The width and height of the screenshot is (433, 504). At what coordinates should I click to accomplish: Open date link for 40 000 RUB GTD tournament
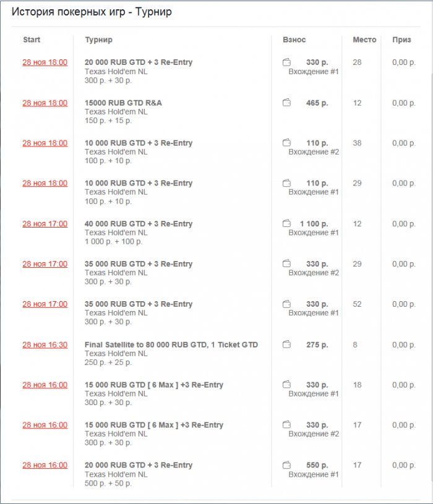coord(45,223)
